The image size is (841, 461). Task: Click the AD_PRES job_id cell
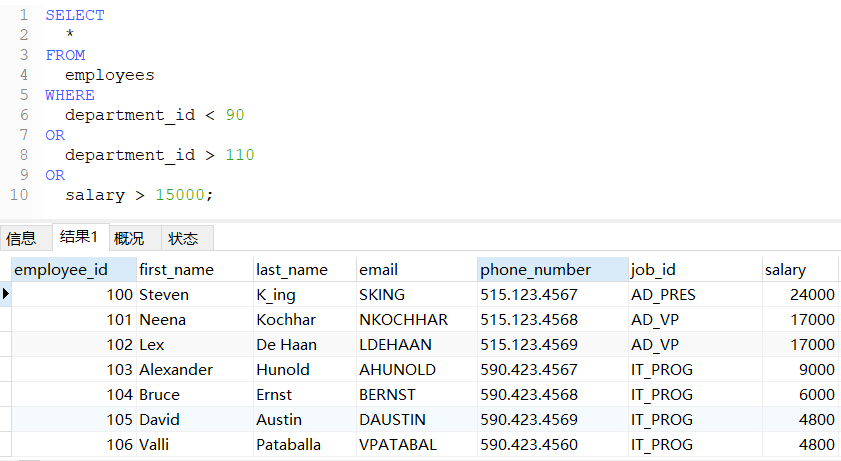coord(663,295)
